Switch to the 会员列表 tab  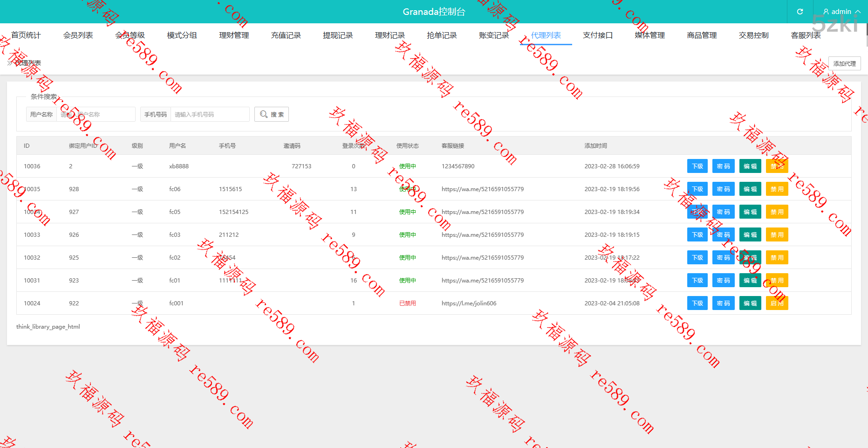(x=78, y=35)
